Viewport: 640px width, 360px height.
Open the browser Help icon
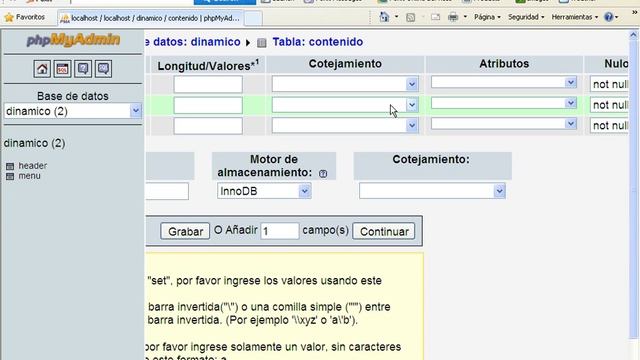point(609,17)
